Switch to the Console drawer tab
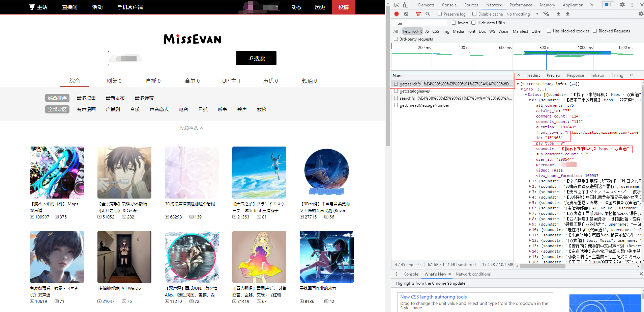This screenshot has width=644, height=312. pos(411,274)
